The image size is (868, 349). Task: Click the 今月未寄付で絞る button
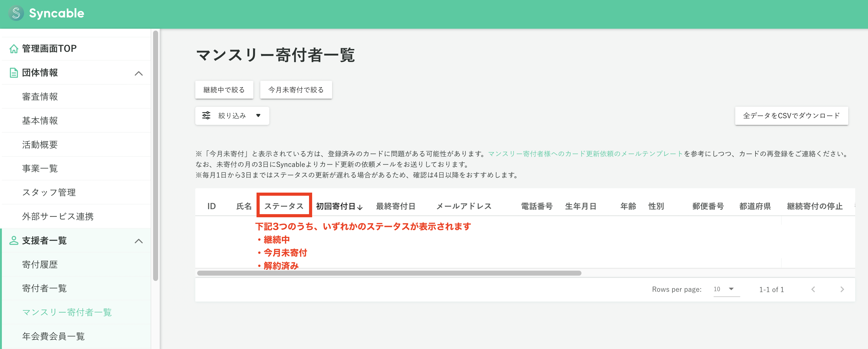pyautogui.click(x=296, y=90)
